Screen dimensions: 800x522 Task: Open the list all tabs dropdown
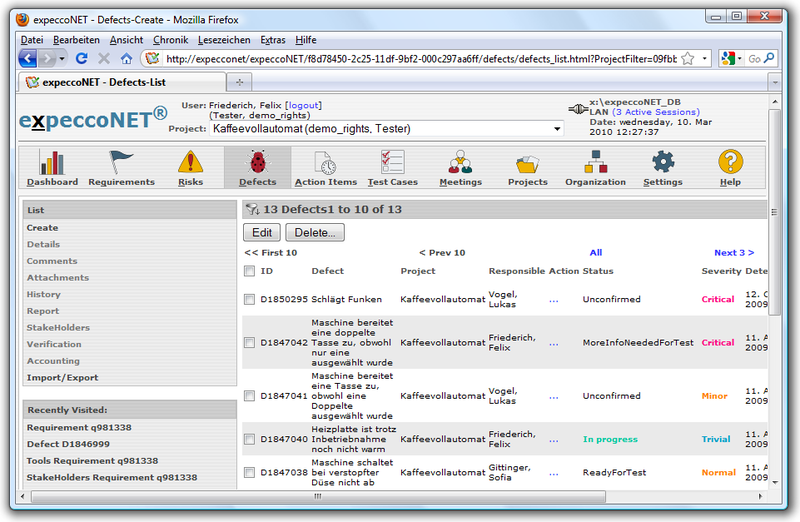pyautogui.click(x=775, y=82)
